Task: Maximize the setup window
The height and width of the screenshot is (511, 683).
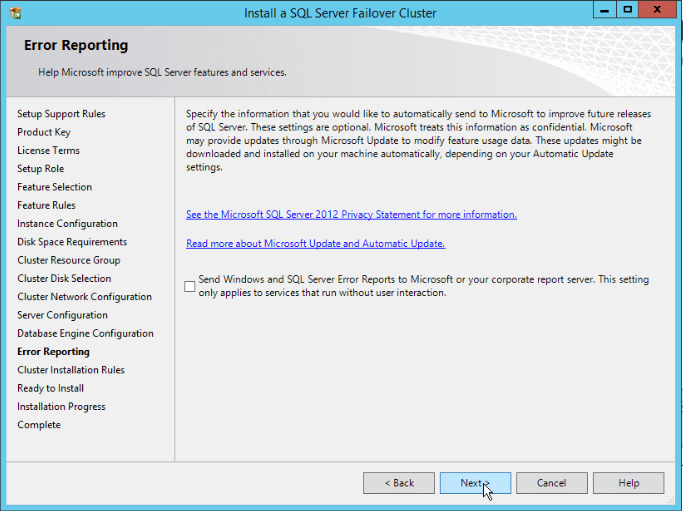Action: pos(628,10)
